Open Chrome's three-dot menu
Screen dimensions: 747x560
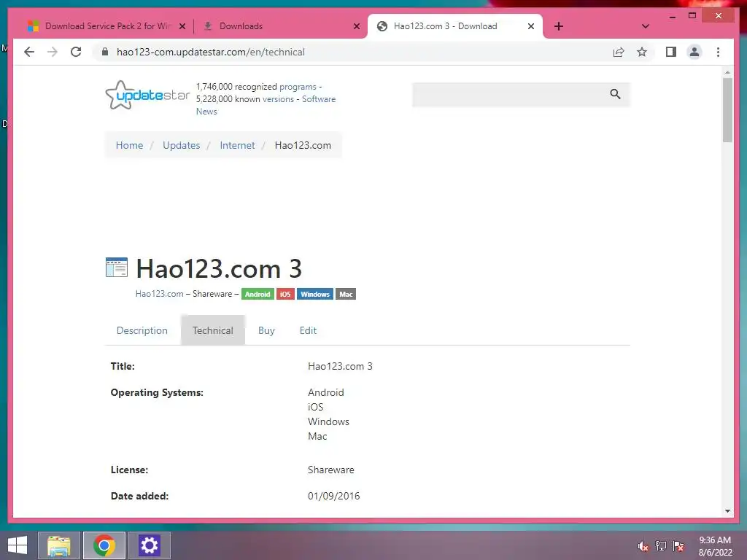point(718,52)
